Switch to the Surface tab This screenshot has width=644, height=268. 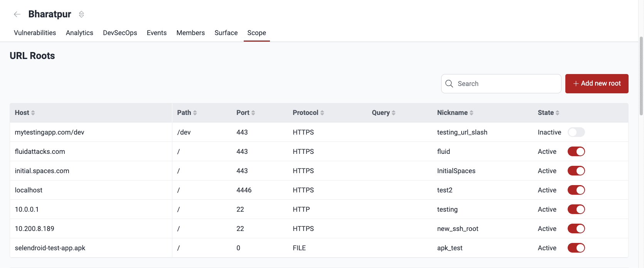(x=226, y=33)
